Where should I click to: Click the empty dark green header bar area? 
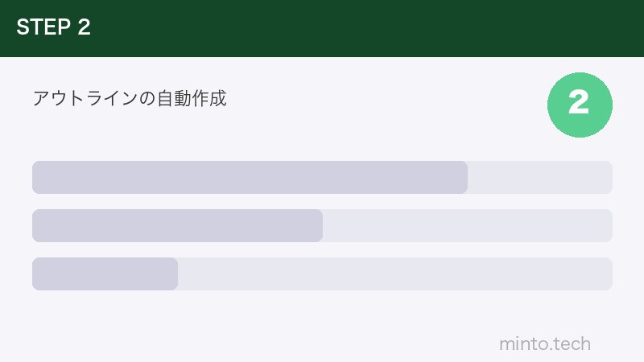pyautogui.click(x=362, y=28)
